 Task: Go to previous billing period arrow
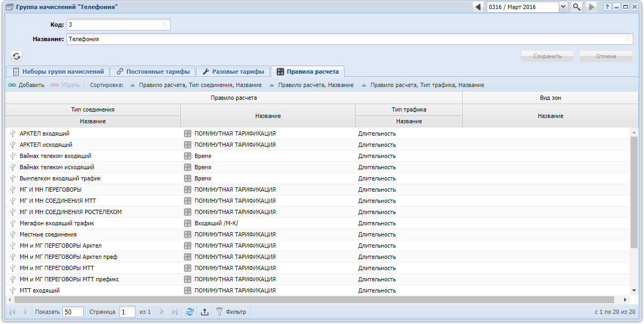478,7
